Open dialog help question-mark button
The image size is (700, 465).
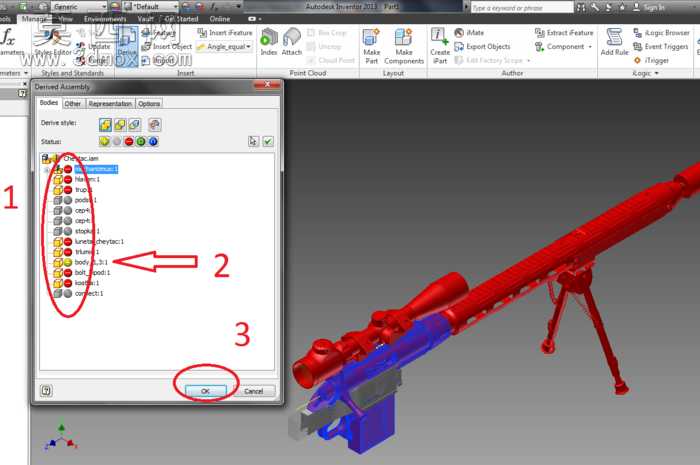tap(46, 391)
